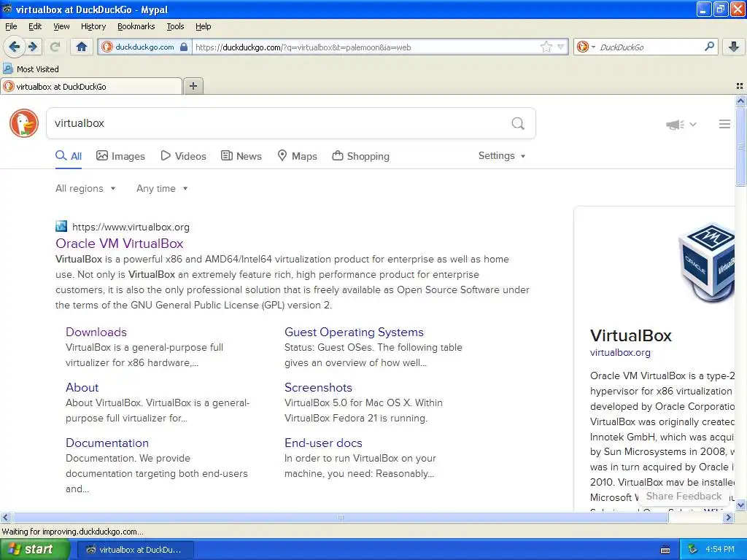Click the horizontal scrollbar left arrow

click(6, 518)
